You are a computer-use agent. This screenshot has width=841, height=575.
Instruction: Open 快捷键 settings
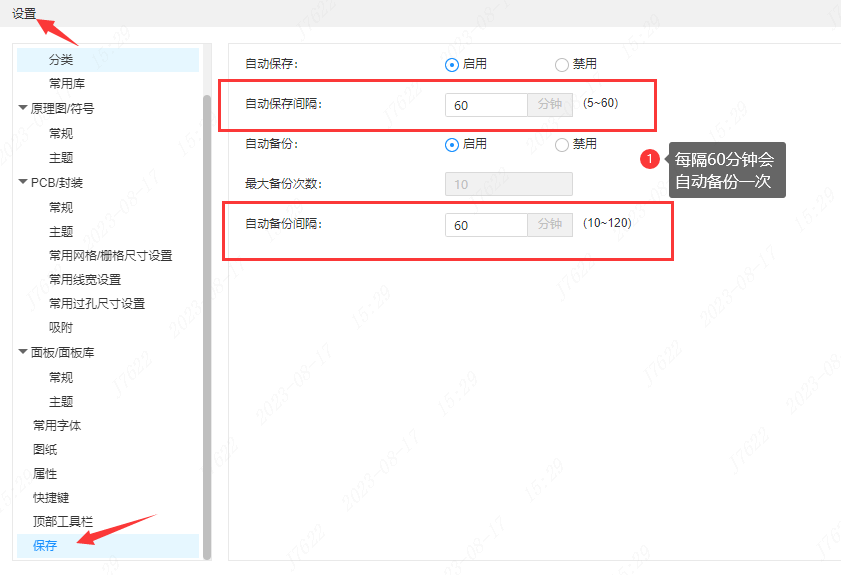click(51, 498)
